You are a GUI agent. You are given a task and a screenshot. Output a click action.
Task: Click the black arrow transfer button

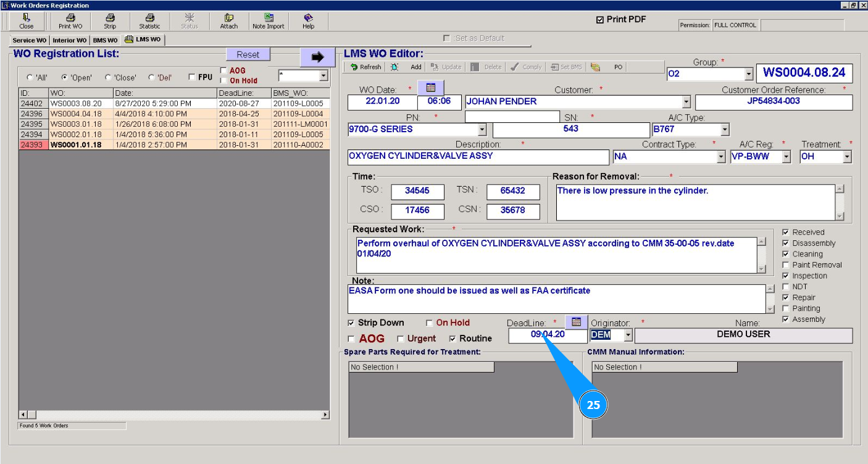[317, 57]
